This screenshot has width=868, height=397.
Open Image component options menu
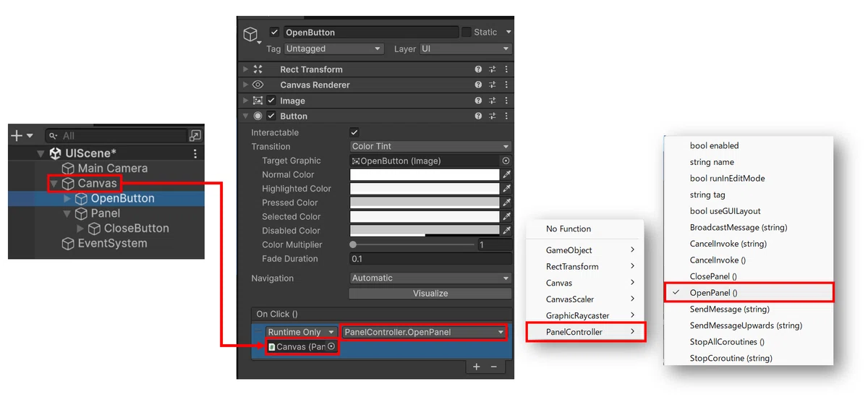[x=506, y=101]
